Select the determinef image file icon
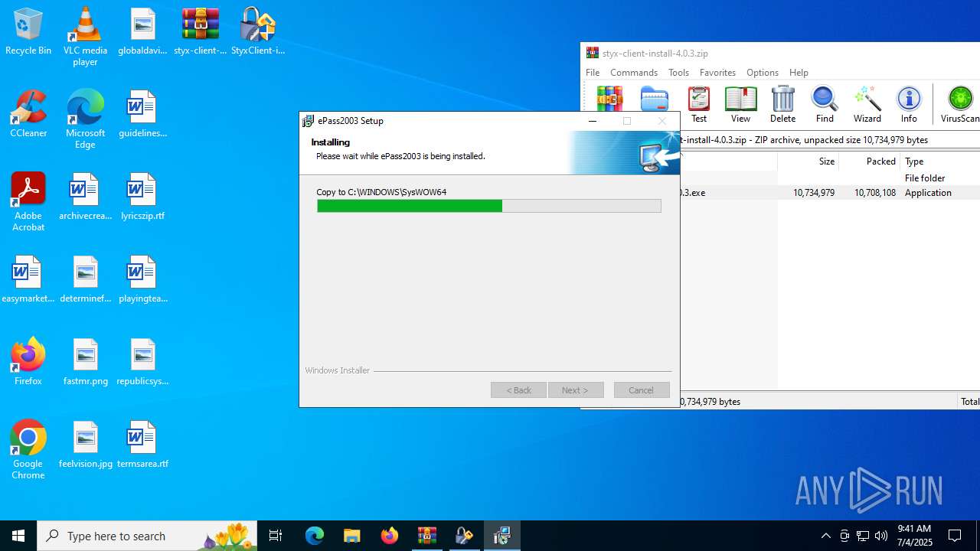 (85, 280)
